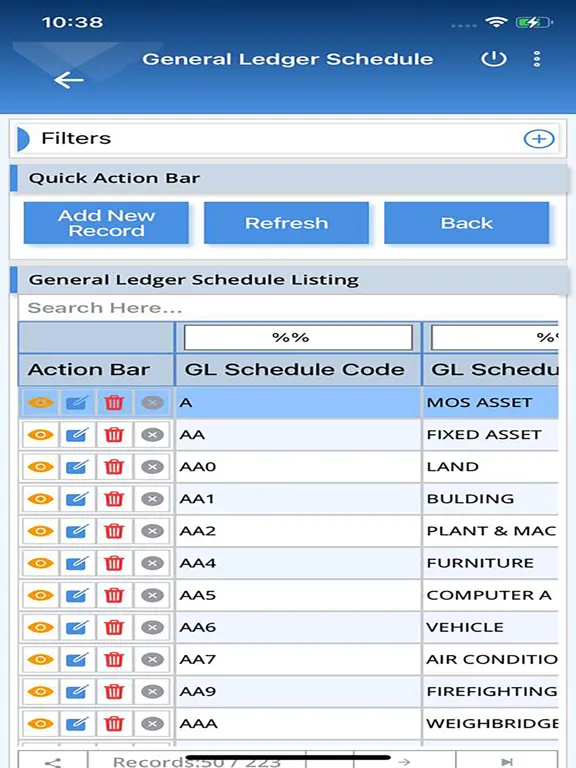
Task: Jump to last page icon
Action: pyautogui.click(x=507, y=762)
